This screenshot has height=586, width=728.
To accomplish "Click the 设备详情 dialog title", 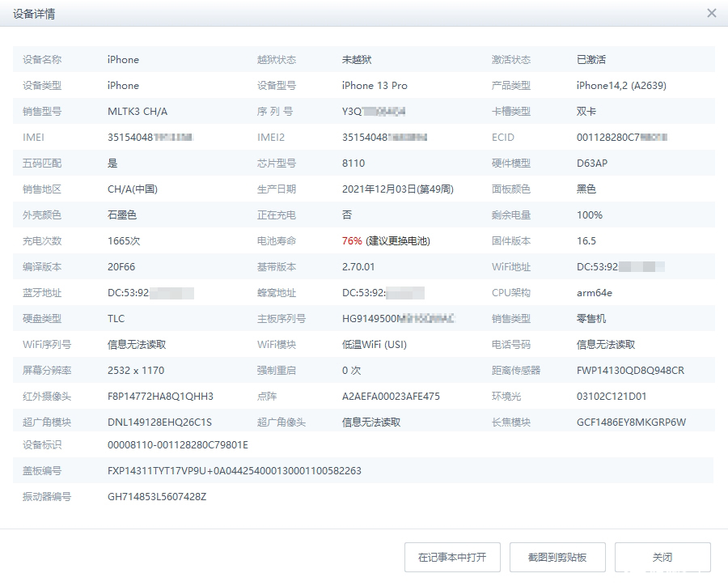I will 34,14.
